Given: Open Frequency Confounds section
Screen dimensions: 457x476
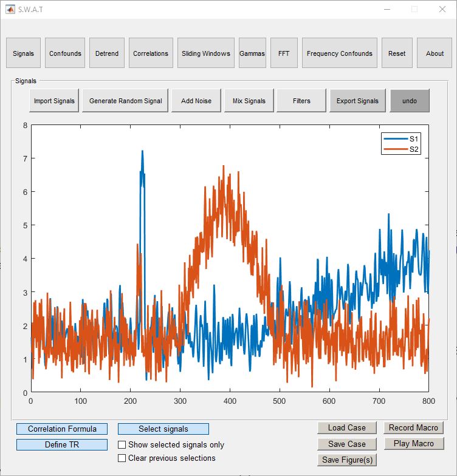Looking at the screenshot, I should point(339,53).
